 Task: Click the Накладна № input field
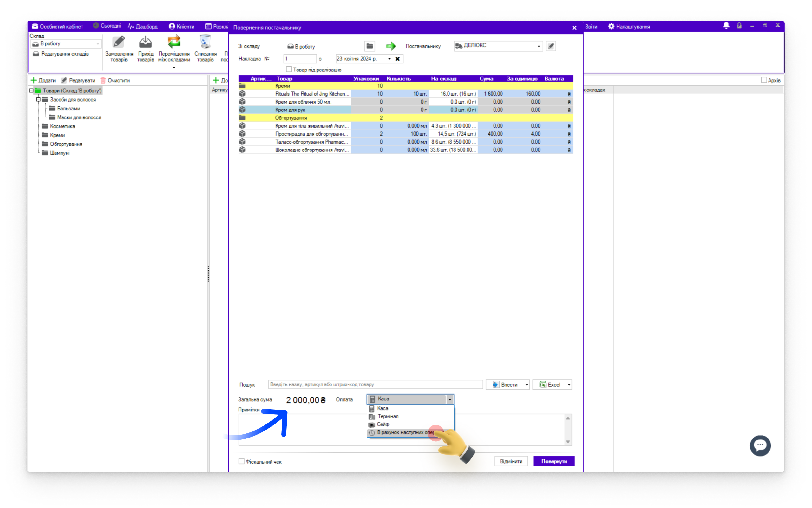pos(300,59)
